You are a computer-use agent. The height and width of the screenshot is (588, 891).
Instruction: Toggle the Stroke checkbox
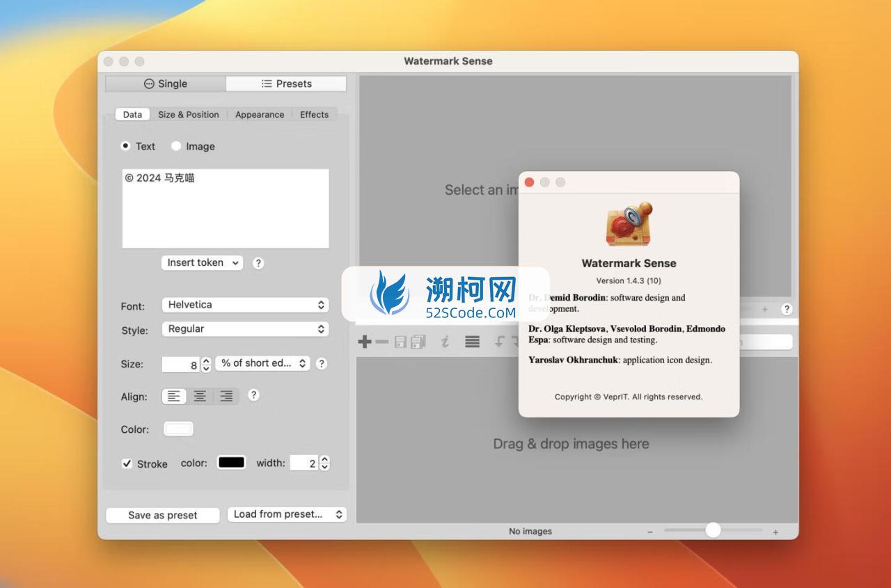[127, 463]
